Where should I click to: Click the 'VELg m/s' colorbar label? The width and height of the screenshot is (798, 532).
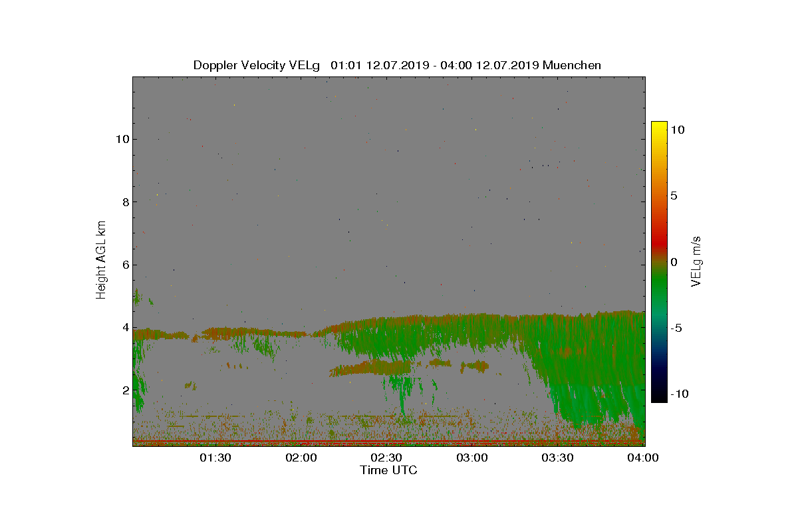click(696, 261)
